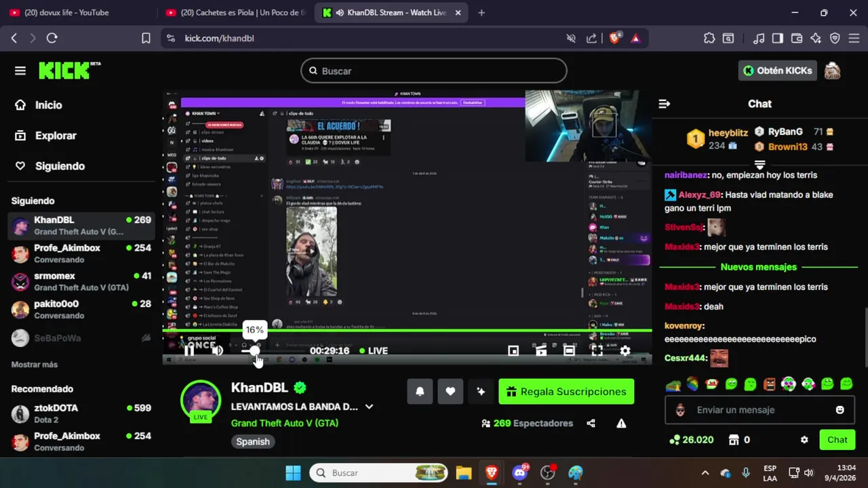Create a clip of the stream
This screenshot has height=488, width=868.
point(541,350)
